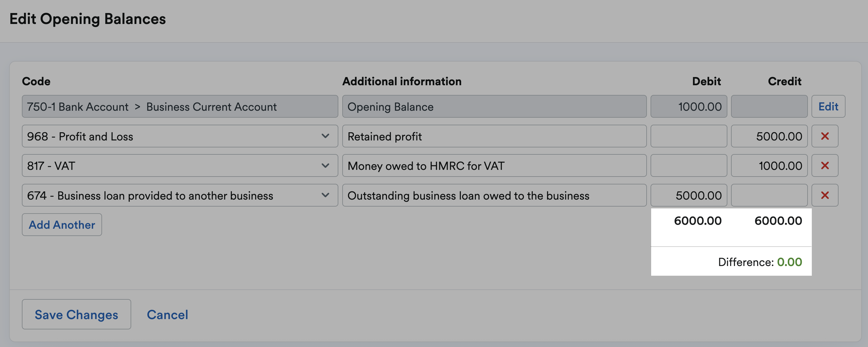The image size is (868, 347).
Task: Click the Code column header
Action: (36, 81)
